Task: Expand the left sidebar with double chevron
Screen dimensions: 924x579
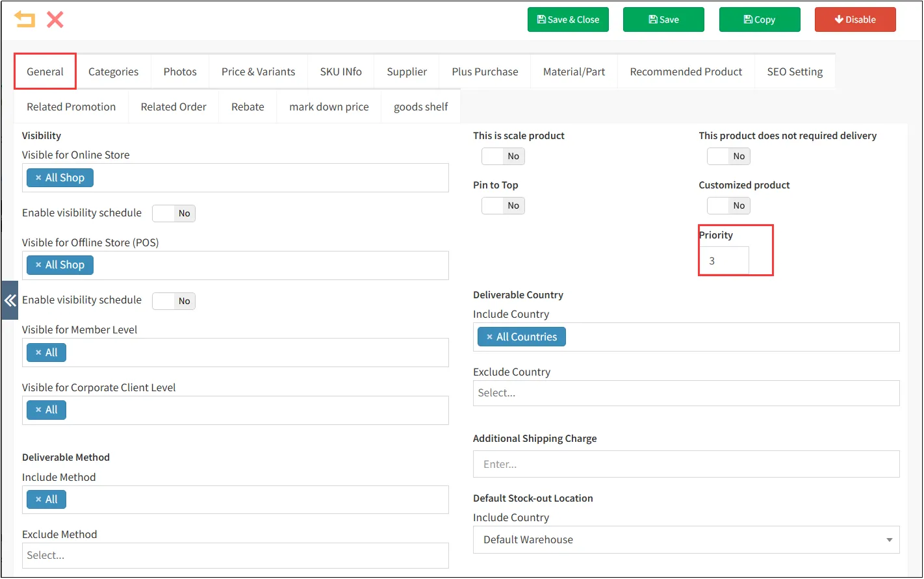Action: [10, 300]
